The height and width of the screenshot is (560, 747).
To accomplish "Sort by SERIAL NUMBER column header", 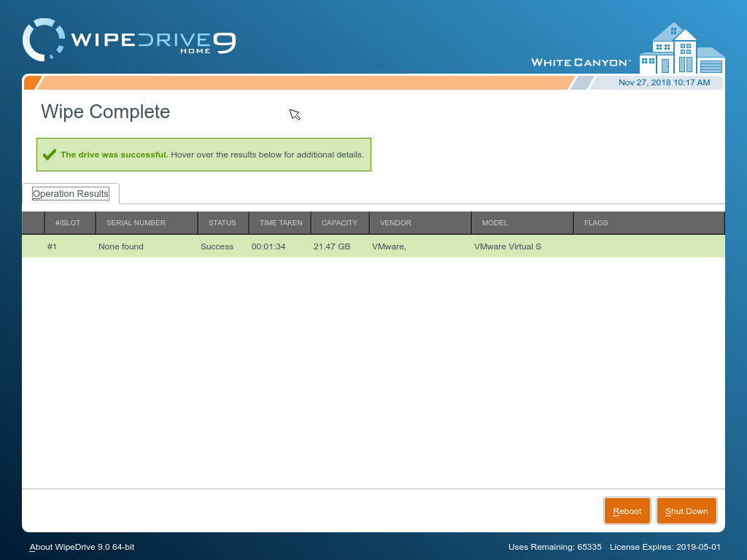I will 147,223.
